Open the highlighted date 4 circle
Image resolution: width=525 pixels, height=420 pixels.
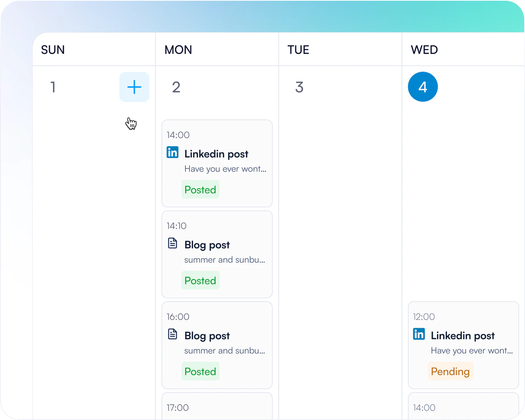tap(423, 87)
